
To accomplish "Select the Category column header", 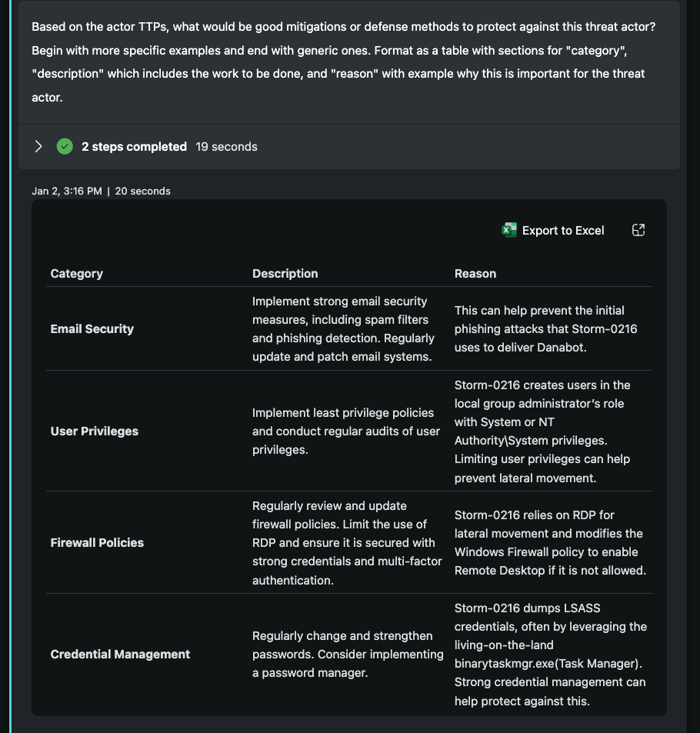I will pyautogui.click(x=77, y=273).
